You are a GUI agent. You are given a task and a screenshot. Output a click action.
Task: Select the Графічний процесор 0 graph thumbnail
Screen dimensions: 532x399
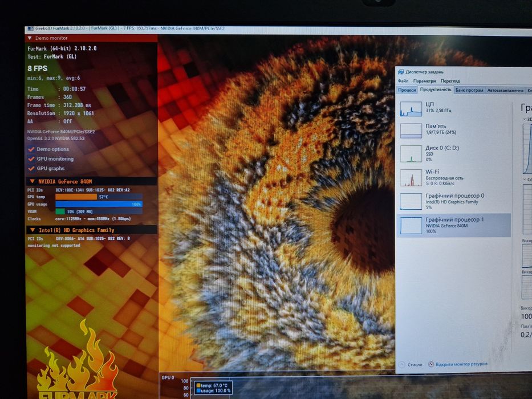[411, 202]
